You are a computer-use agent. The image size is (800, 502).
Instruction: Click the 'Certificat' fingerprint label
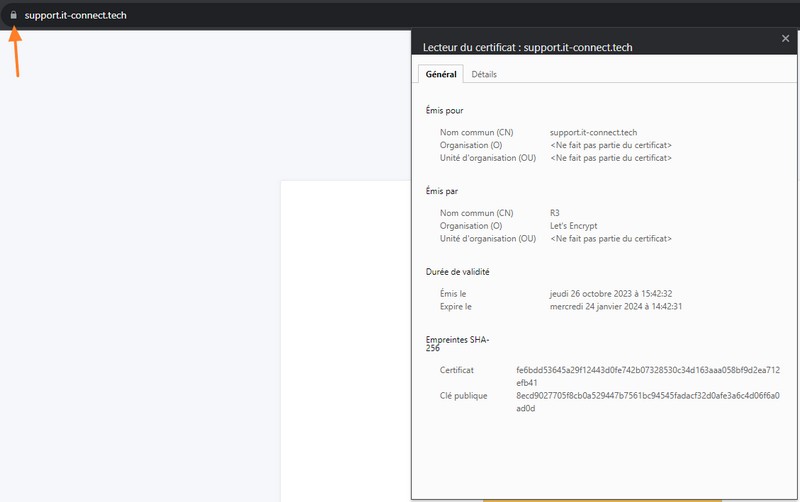pos(457,370)
